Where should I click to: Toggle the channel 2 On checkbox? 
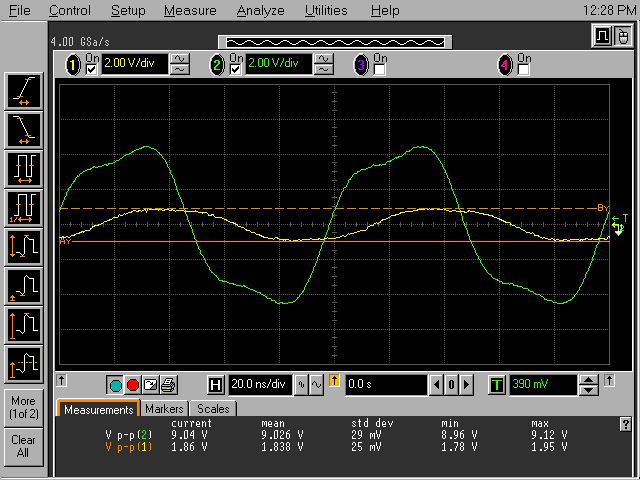[x=236, y=70]
